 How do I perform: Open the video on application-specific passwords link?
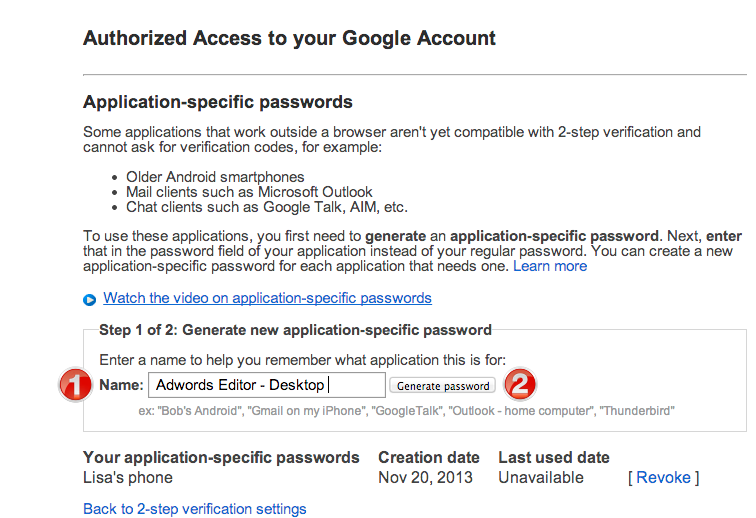click(267, 298)
